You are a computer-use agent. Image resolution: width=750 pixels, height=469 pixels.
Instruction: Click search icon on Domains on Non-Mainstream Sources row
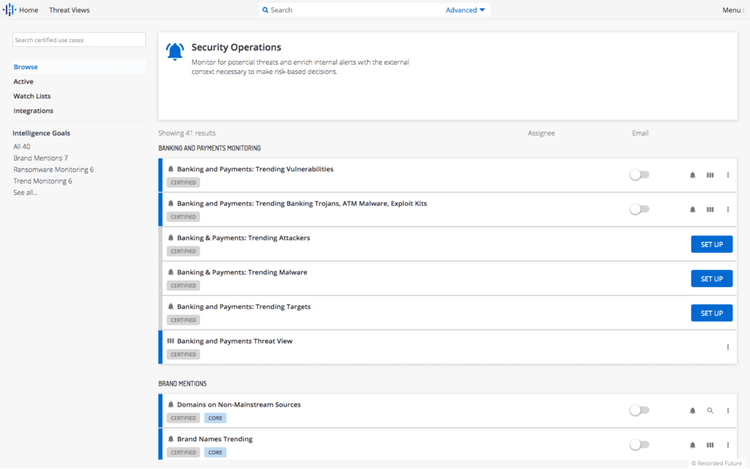pos(710,410)
